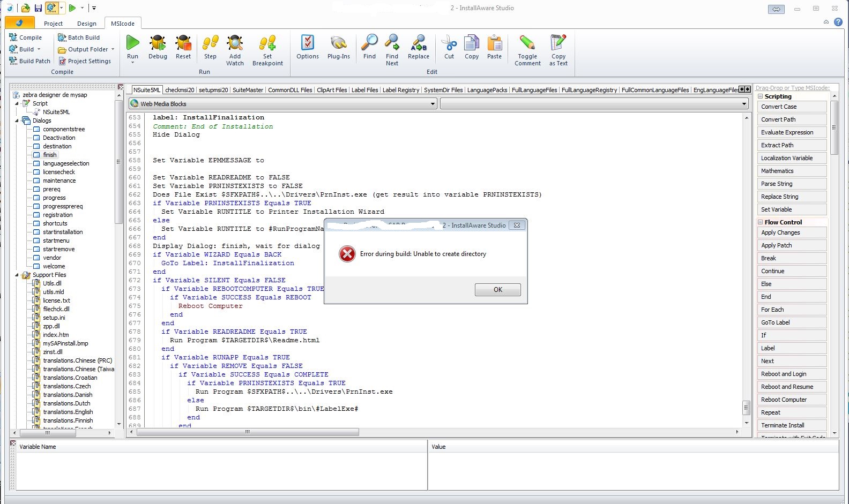Collapse the Script tree node
Viewport: 849px width, 504px height.
point(17,103)
